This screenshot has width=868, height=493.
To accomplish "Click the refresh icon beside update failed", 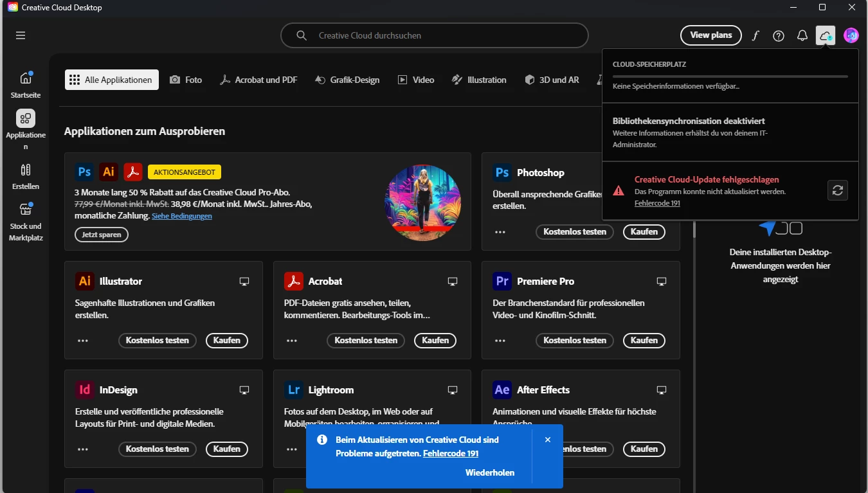I will pos(837,190).
